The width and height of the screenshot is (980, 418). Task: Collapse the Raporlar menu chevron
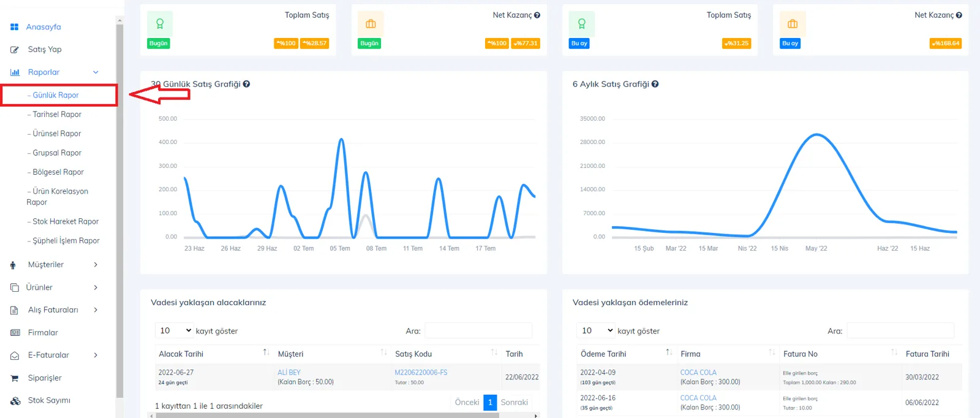[x=96, y=72]
